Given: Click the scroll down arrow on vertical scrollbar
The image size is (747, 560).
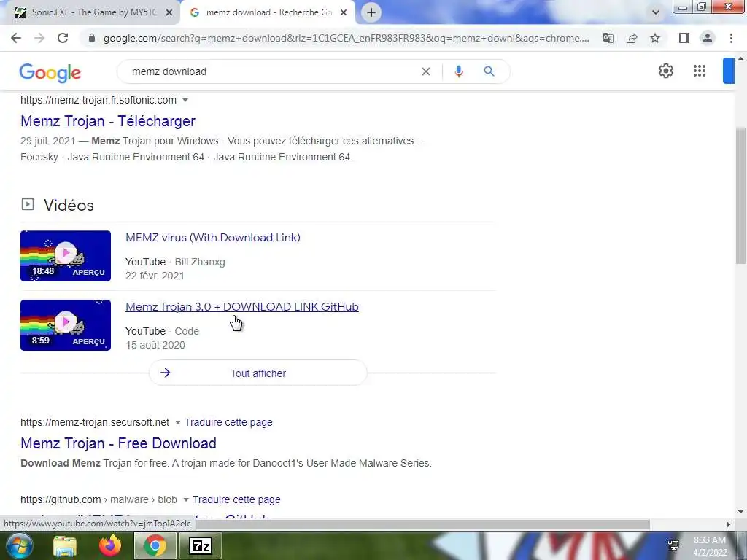Looking at the screenshot, I should pyautogui.click(x=740, y=512).
